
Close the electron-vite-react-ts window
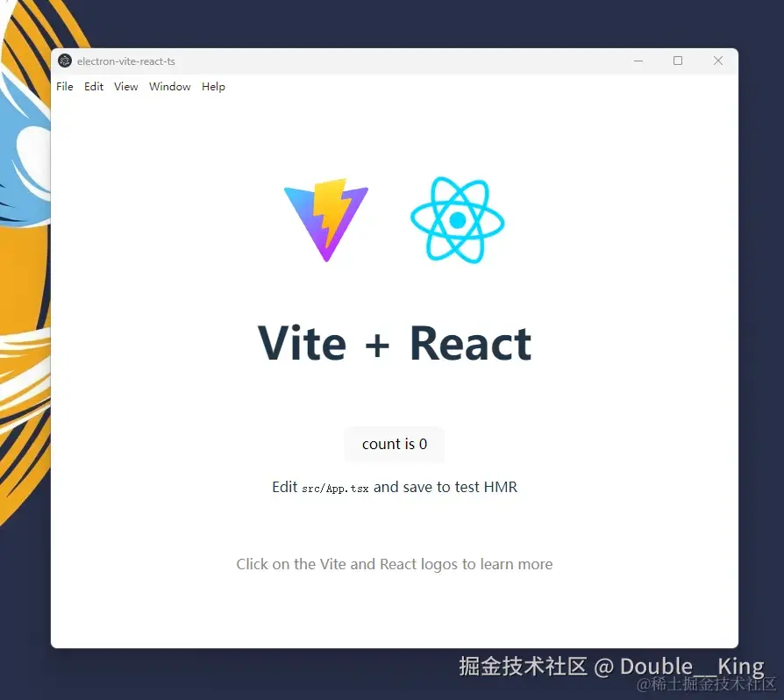point(718,61)
